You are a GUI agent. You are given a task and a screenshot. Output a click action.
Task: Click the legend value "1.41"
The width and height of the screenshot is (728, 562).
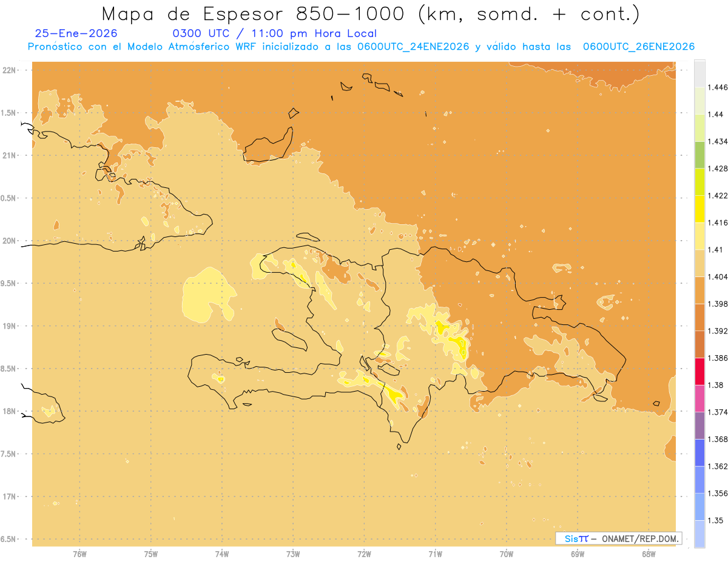(x=715, y=249)
